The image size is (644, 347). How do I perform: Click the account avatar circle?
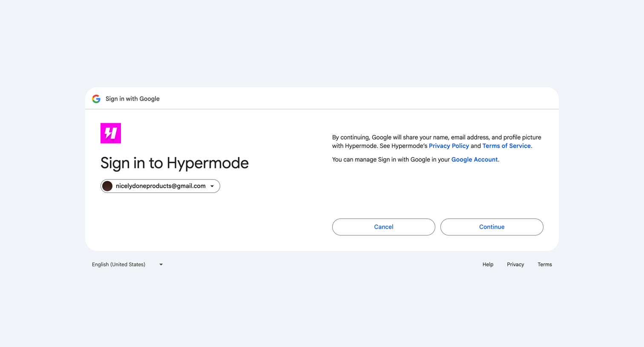[107, 186]
